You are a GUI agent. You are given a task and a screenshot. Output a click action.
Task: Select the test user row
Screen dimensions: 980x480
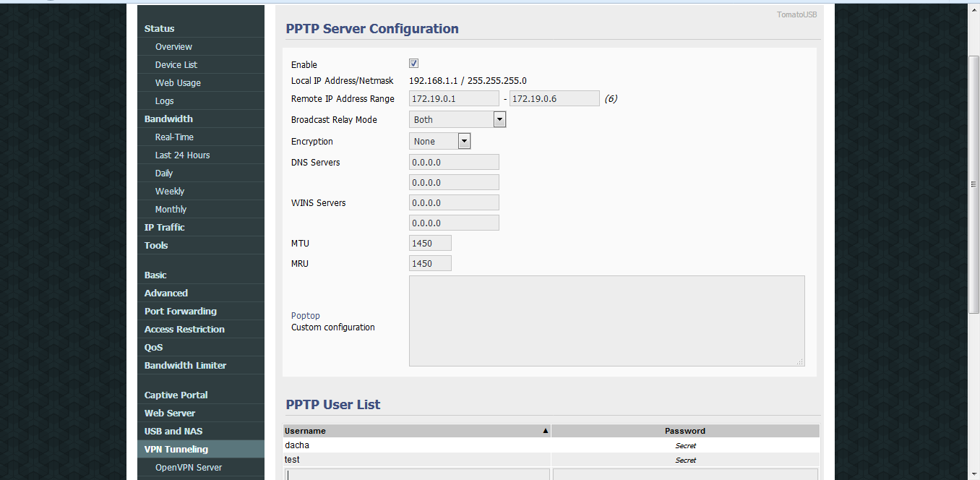[x=551, y=460]
